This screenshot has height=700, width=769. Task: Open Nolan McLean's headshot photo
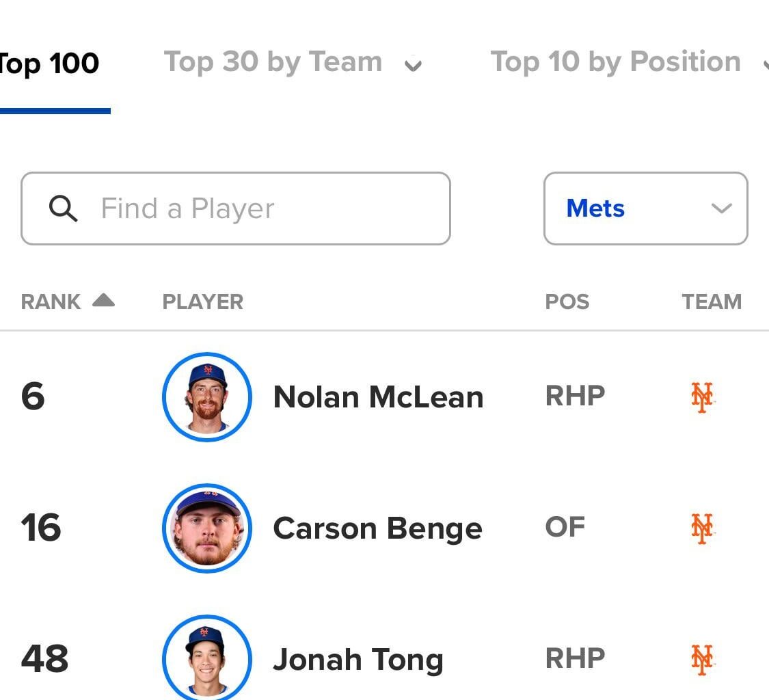pyautogui.click(x=207, y=396)
